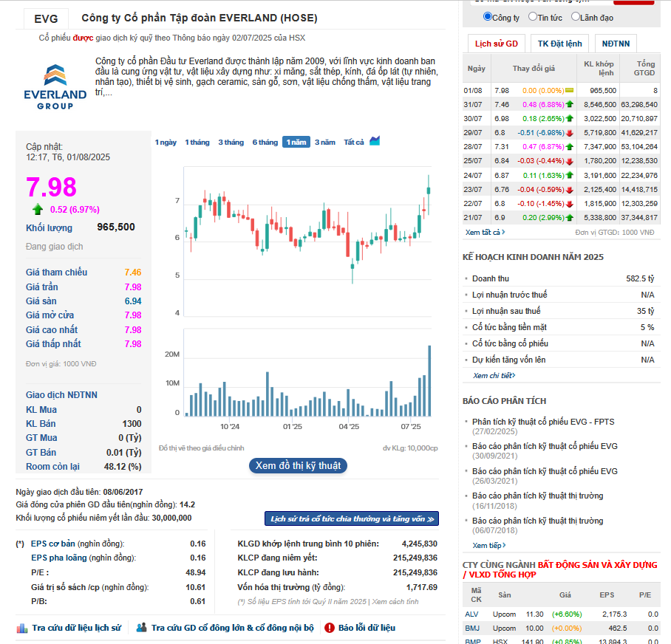The width and height of the screenshot is (671, 644).
Task: Click the EVERLAND GROUP logo
Action: (x=55, y=87)
